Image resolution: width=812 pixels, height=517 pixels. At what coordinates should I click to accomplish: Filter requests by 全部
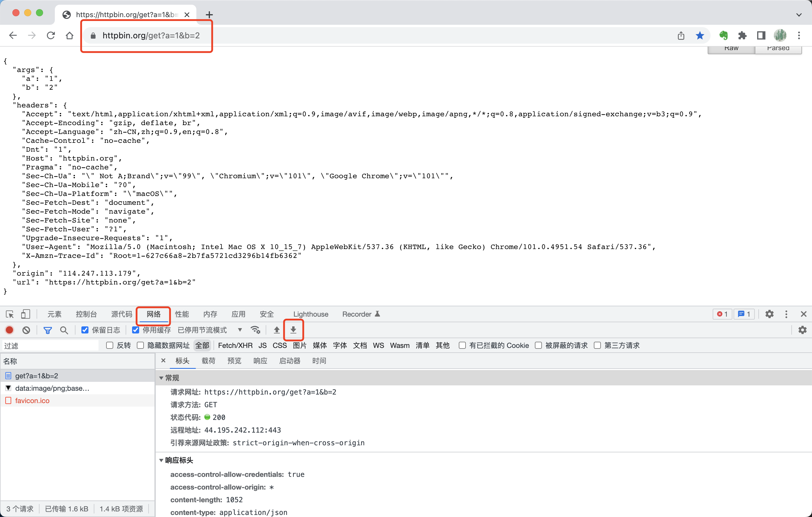[202, 345]
